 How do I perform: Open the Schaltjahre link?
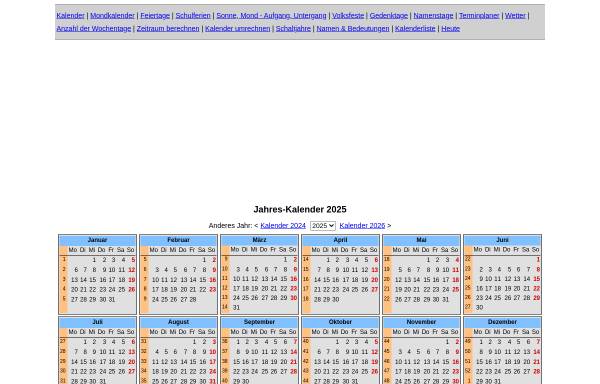tap(293, 29)
